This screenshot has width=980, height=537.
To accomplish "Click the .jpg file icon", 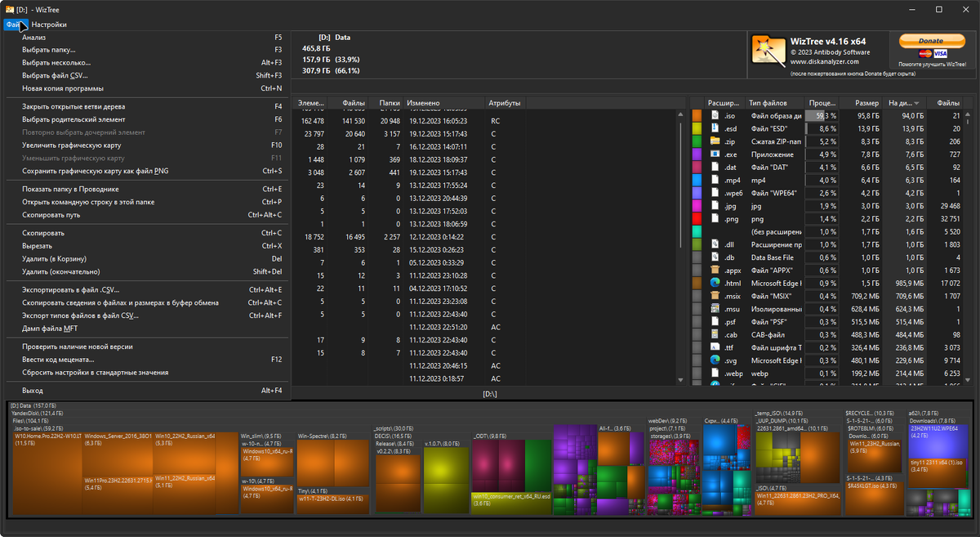I will click(x=715, y=206).
